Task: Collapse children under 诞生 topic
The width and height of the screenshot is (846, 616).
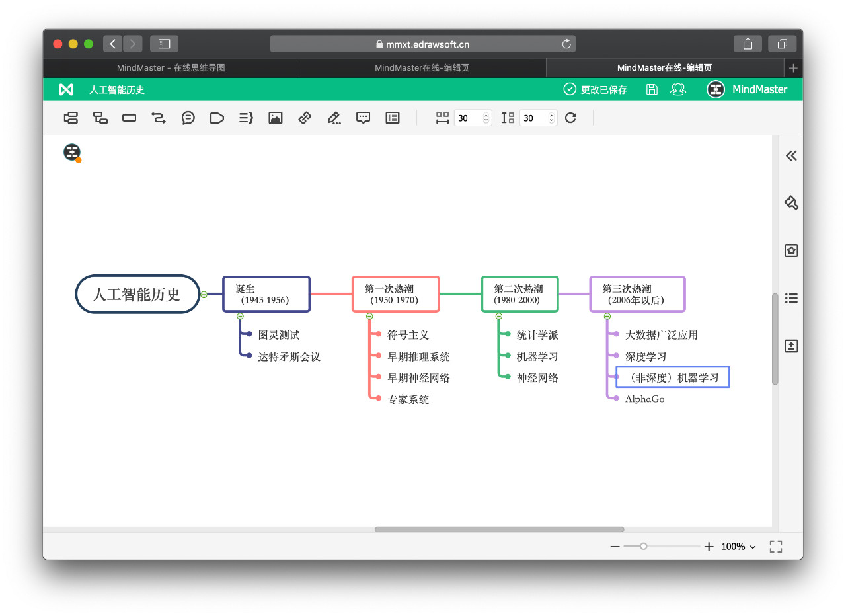Action: (x=240, y=316)
